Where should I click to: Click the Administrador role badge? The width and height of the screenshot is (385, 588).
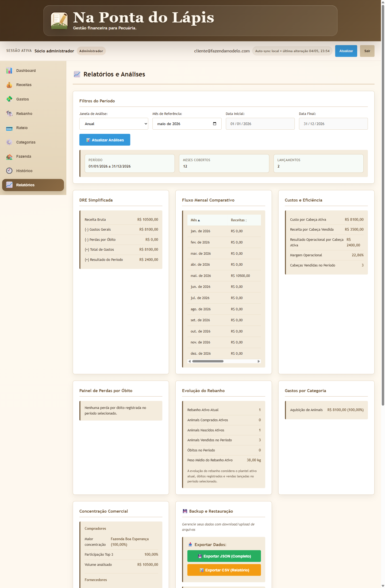(91, 51)
